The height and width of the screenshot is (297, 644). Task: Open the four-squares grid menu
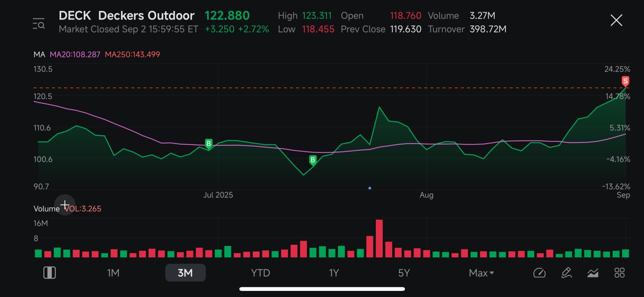coord(619,273)
